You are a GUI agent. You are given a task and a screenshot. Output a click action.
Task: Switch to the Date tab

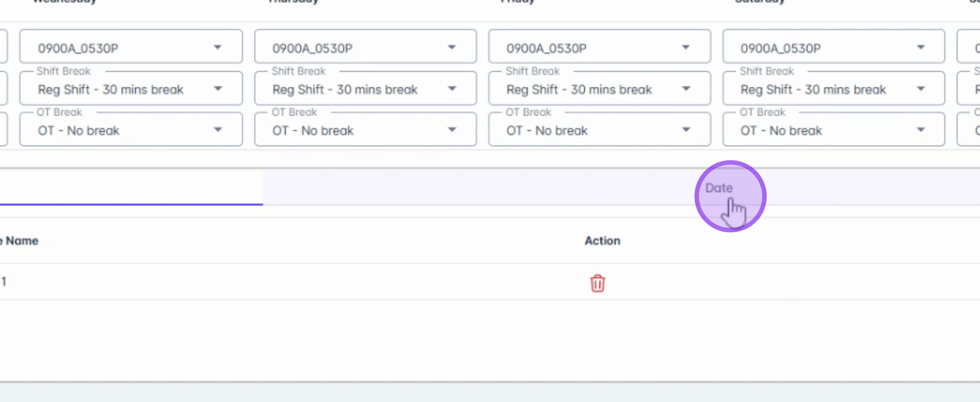point(719,188)
